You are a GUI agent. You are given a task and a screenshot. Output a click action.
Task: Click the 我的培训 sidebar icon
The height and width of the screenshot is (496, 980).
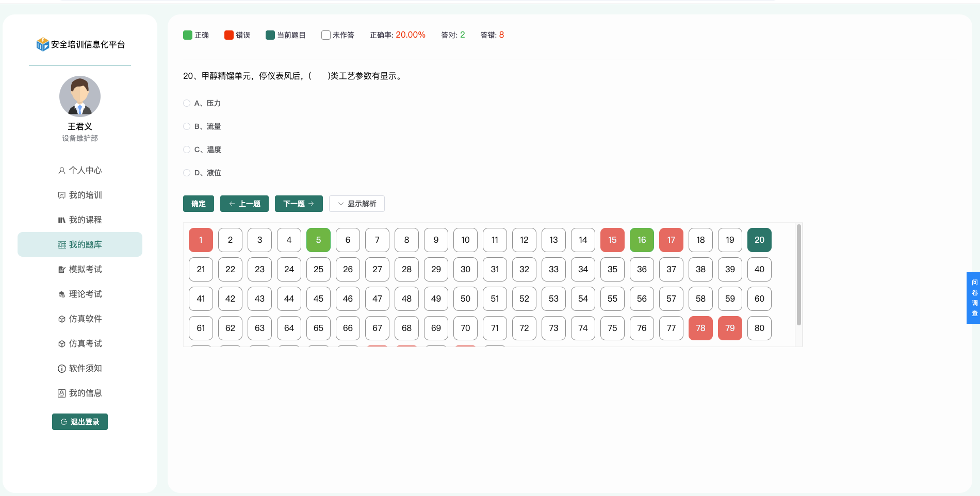(x=61, y=195)
